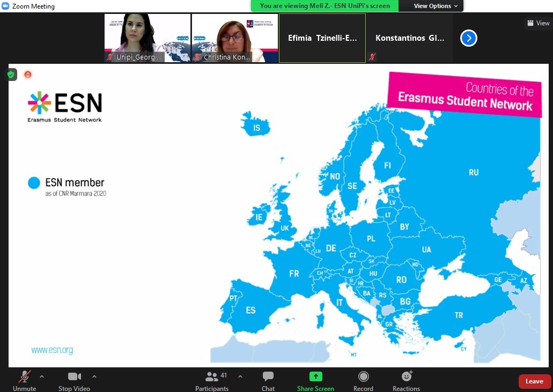This screenshot has height=392, width=553.
Task: Click the 'BG' label on the map
Action: [405, 301]
